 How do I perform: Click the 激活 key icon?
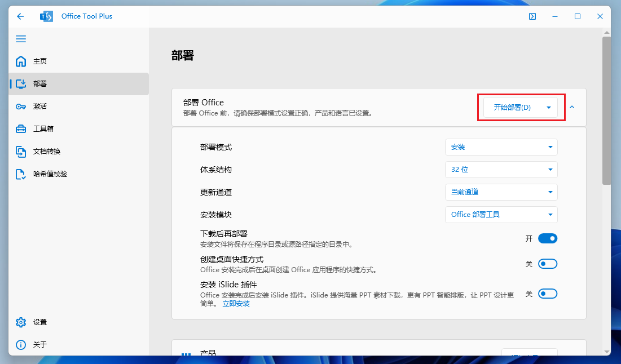point(21,106)
